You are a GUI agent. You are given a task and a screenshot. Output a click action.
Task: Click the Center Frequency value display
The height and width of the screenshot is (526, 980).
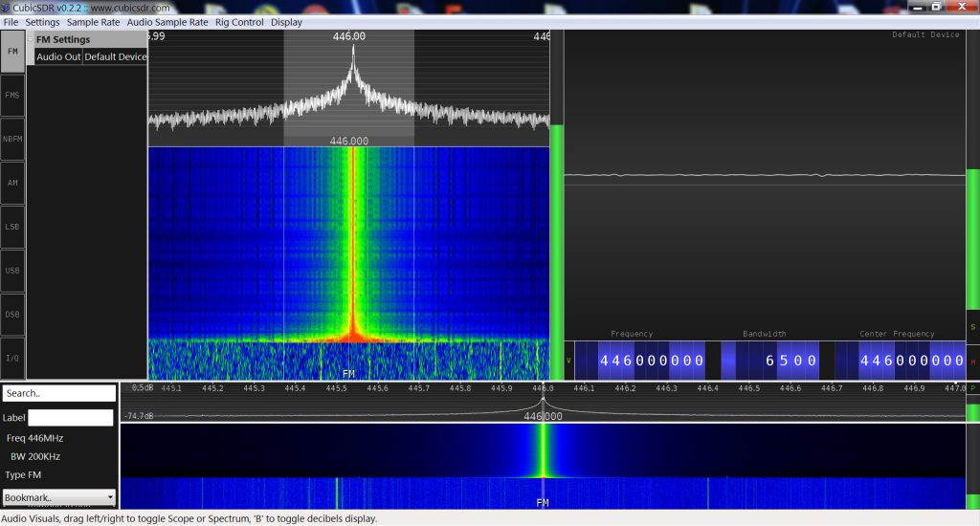coord(911,361)
